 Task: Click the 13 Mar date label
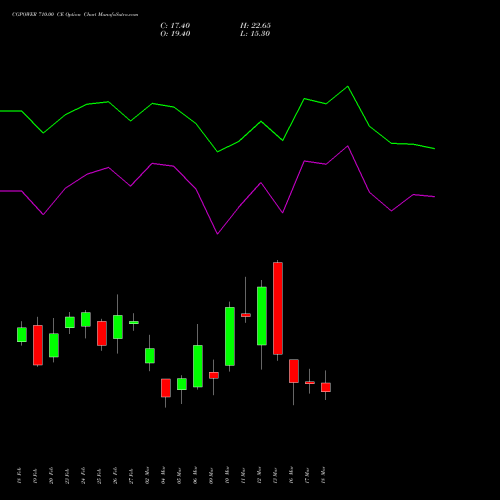(275, 476)
